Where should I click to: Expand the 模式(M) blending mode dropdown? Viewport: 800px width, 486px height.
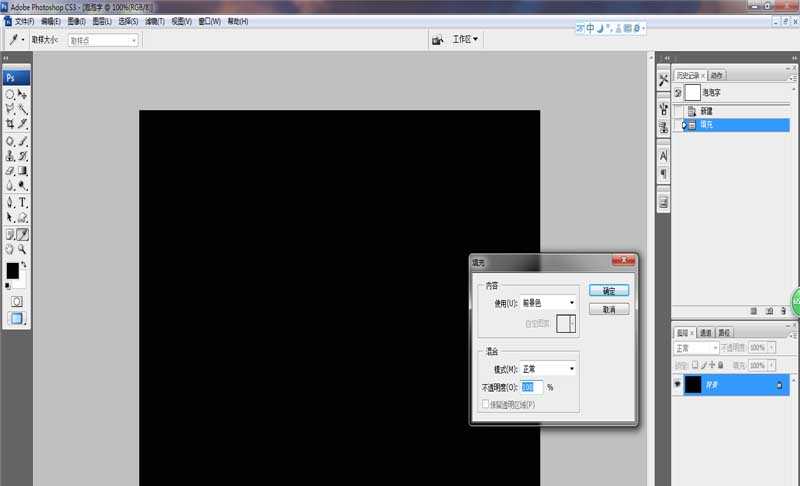549,368
